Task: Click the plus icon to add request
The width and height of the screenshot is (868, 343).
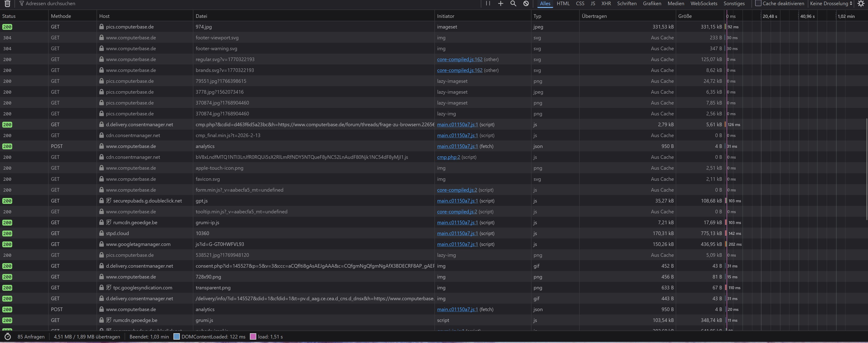Action: click(500, 3)
